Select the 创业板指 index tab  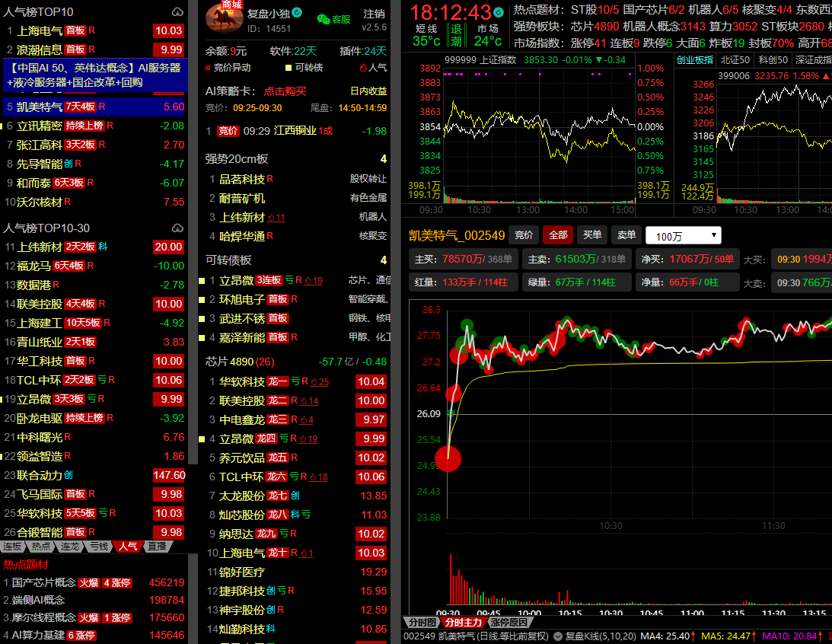point(694,60)
